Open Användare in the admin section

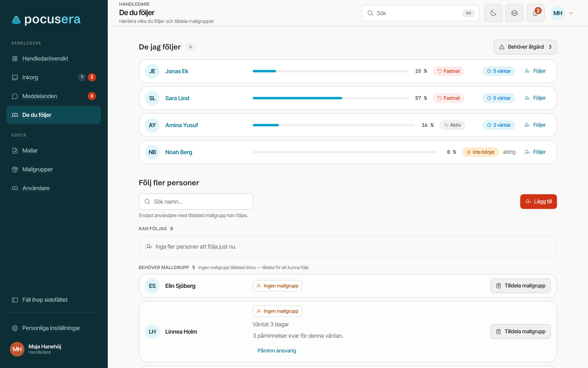(x=53, y=188)
